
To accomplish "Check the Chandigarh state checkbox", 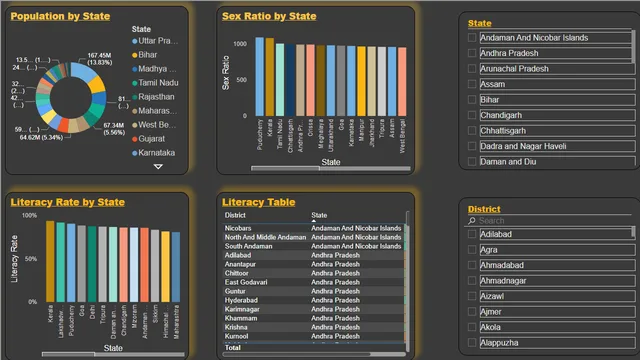I will pyautogui.click(x=472, y=115).
